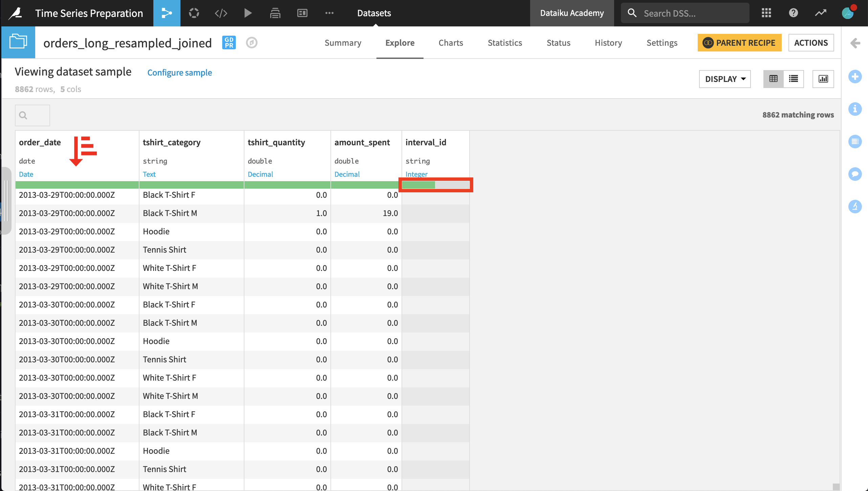Expand the DISPLAY dropdown
Viewport: 868px width, 491px height.
point(725,79)
